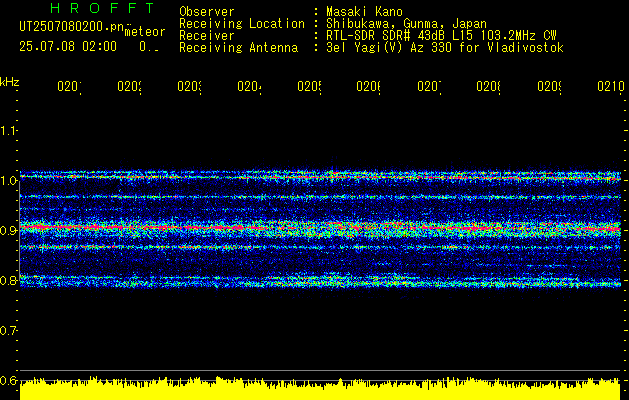Click the 0208 time marker
The image size is (629, 400).
(488, 86)
